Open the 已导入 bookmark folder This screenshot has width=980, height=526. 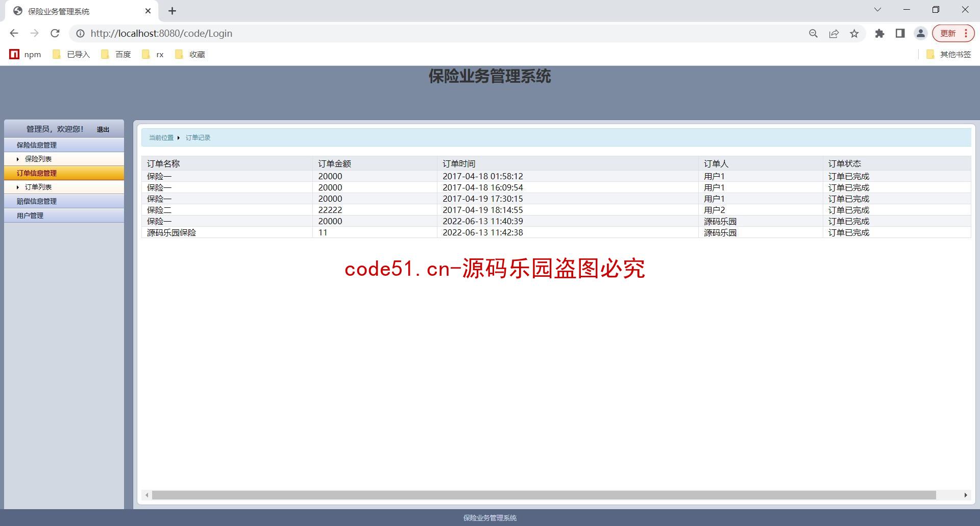pos(71,54)
